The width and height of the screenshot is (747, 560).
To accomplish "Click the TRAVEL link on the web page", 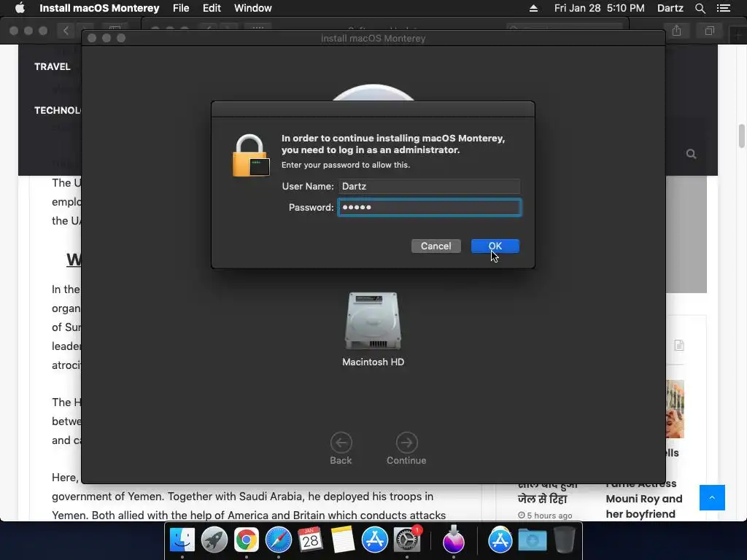I will coord(53,66).
